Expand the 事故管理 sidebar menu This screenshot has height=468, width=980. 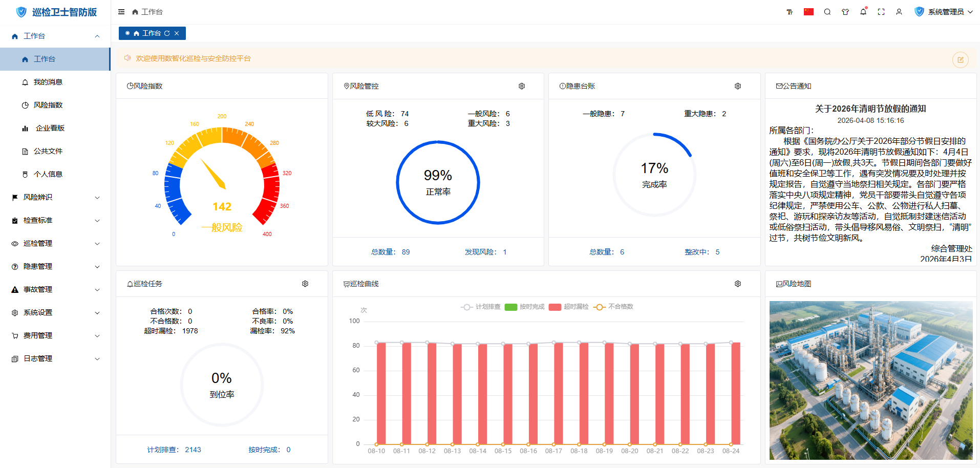[55, 289]
